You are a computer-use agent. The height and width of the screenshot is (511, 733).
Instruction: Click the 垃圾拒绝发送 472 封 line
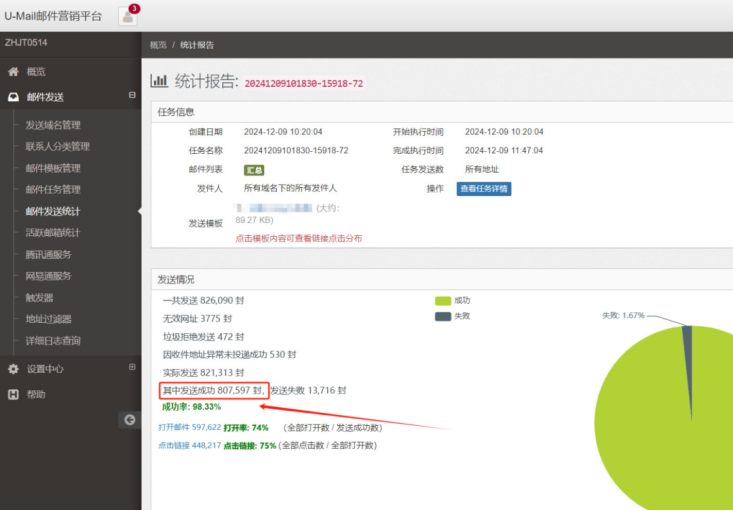(x=203, y=337)
